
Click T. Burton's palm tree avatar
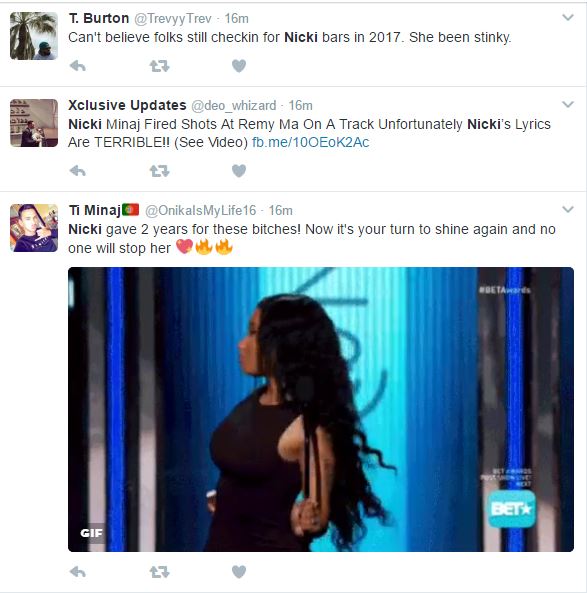34,36
